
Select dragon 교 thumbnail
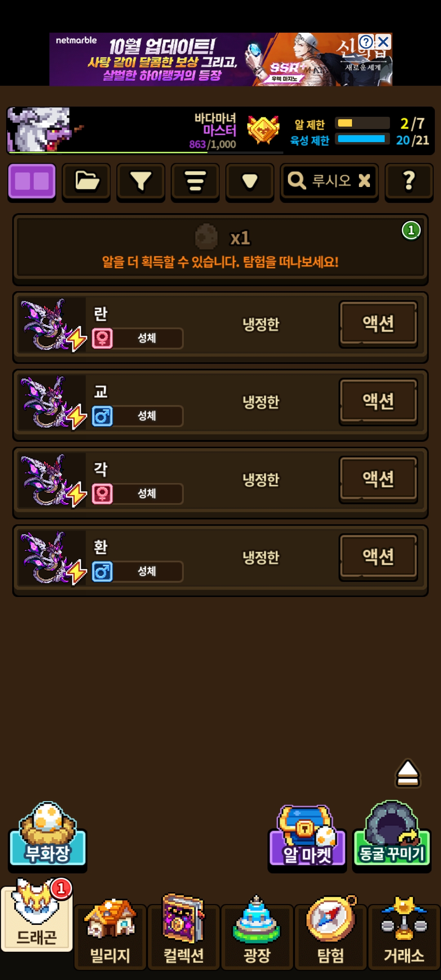52,403
